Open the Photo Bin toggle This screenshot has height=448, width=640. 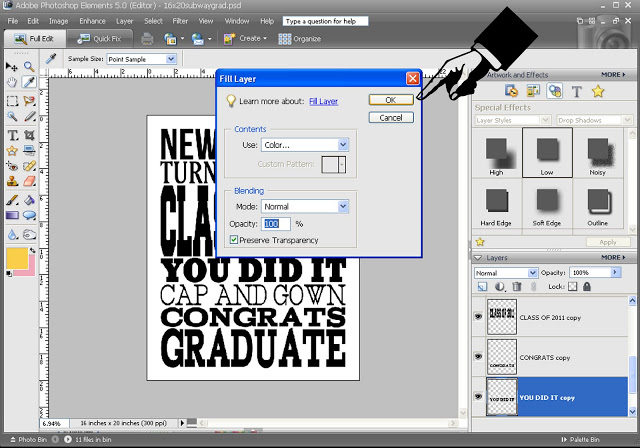tap(28, 439)
